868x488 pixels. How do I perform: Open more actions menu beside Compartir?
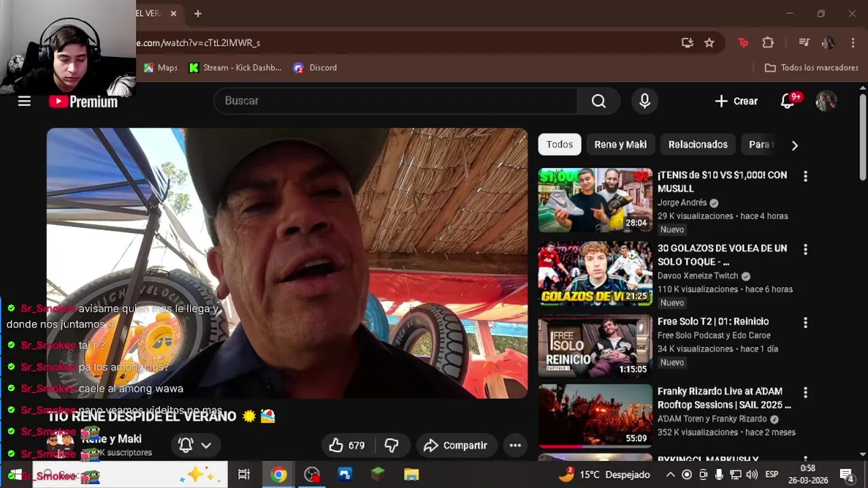515,445
